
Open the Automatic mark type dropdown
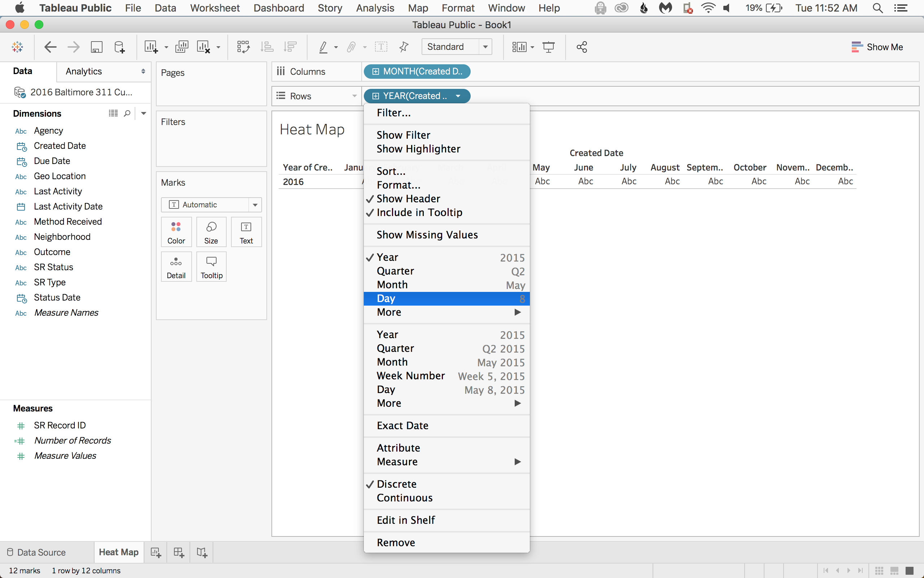coord(255,205)
